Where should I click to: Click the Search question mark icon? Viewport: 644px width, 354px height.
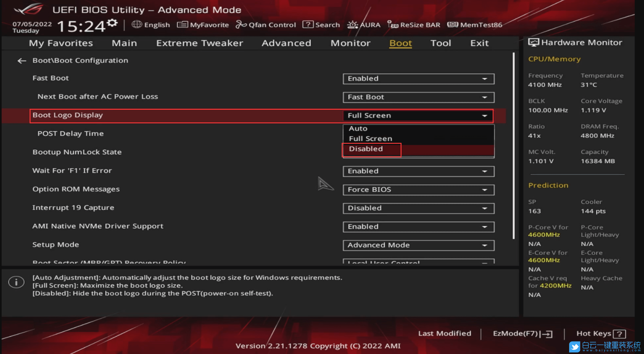308,25
